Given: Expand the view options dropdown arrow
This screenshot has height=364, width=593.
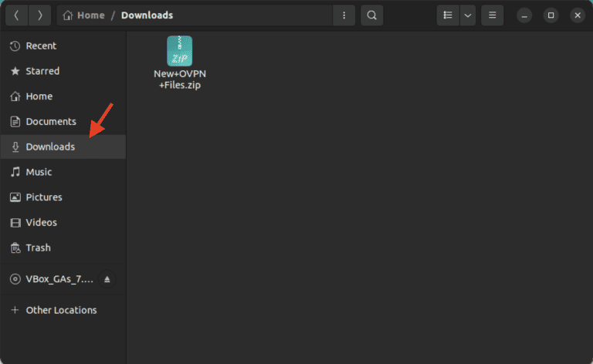Looking at the screenshot, I should point(467,15).
